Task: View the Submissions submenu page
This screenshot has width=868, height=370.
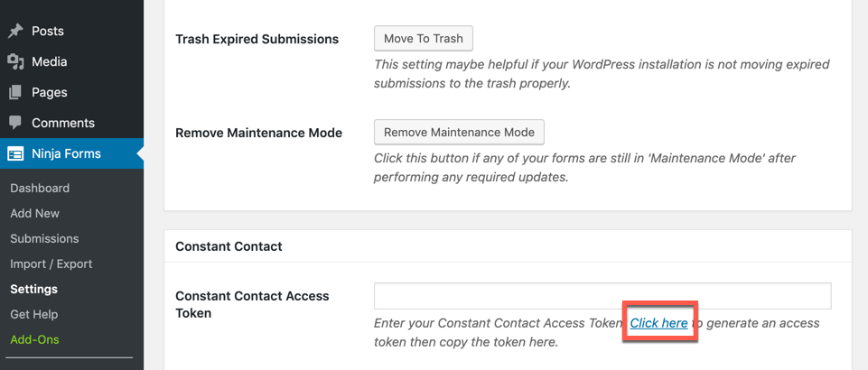Action: coord(44,238)
